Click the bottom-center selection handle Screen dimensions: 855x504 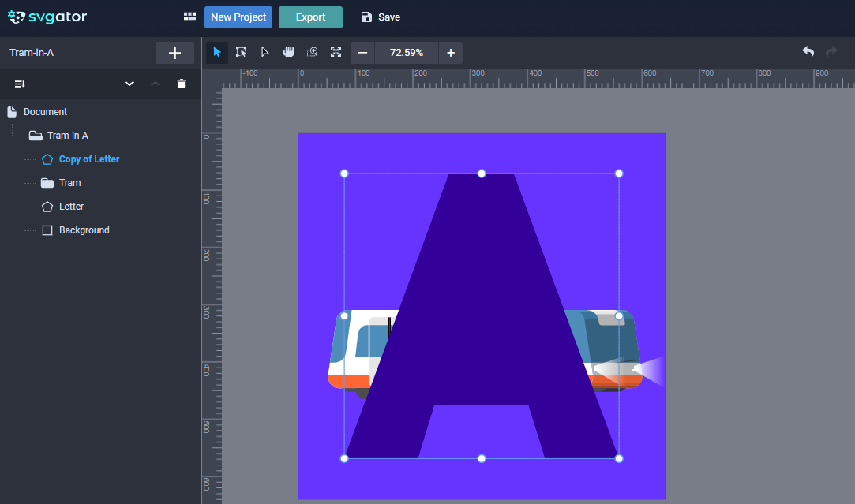click(482, 459)
